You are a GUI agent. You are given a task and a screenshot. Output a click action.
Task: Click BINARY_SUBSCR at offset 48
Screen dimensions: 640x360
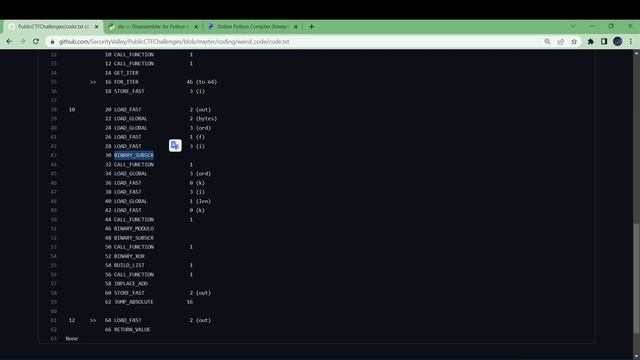pos(134,238)
